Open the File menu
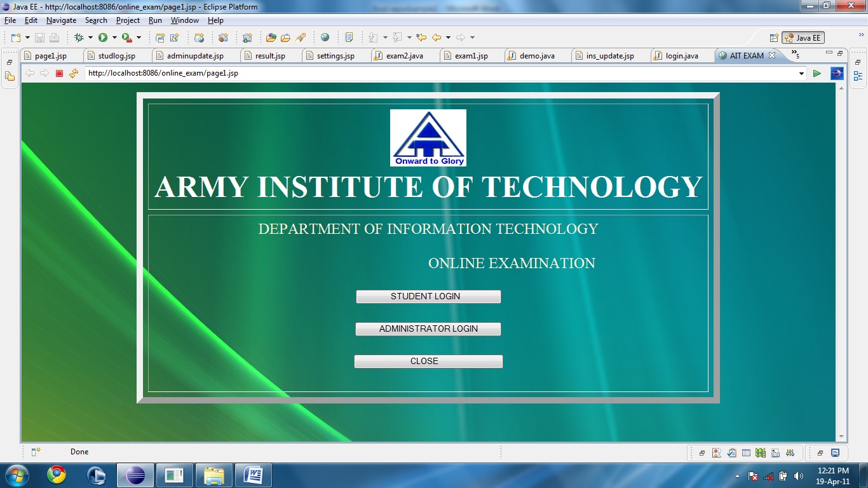This screenshot has width=868, height=488. [10, 20]
